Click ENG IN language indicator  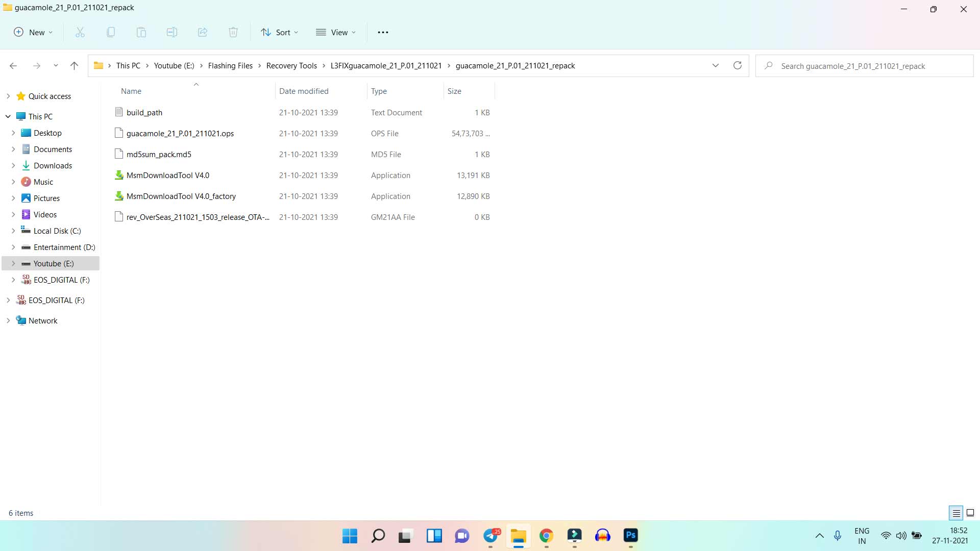coord(862,536)
